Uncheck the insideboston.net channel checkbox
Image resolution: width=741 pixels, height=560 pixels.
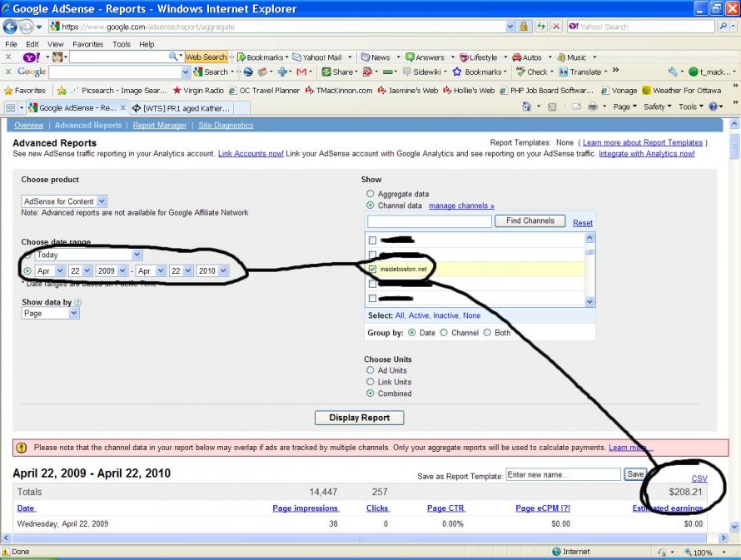372,269
